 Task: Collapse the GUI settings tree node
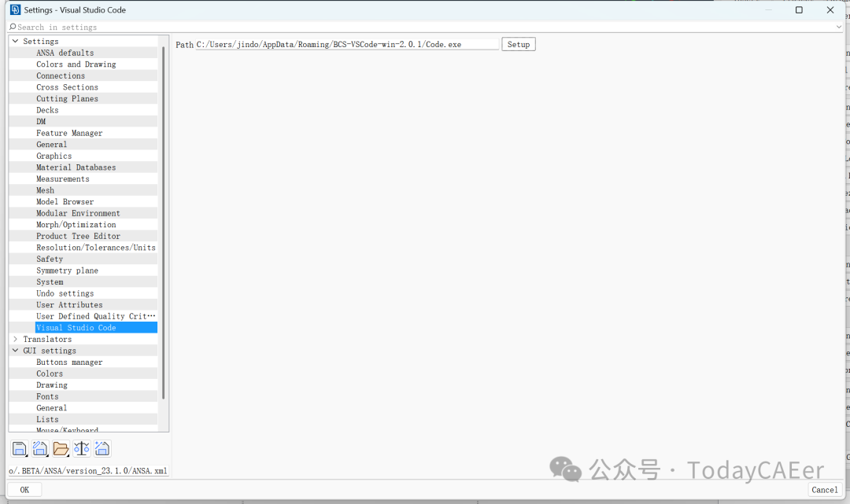15,350
